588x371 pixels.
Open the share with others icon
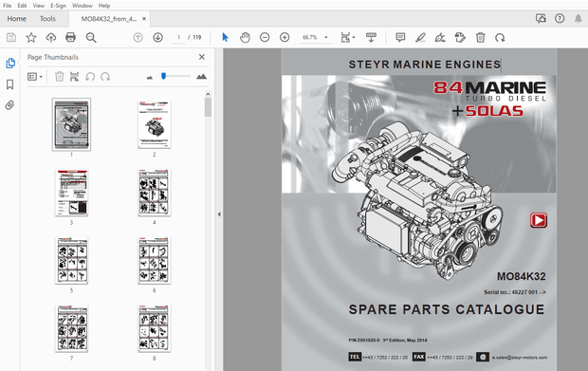coord(541,18)
